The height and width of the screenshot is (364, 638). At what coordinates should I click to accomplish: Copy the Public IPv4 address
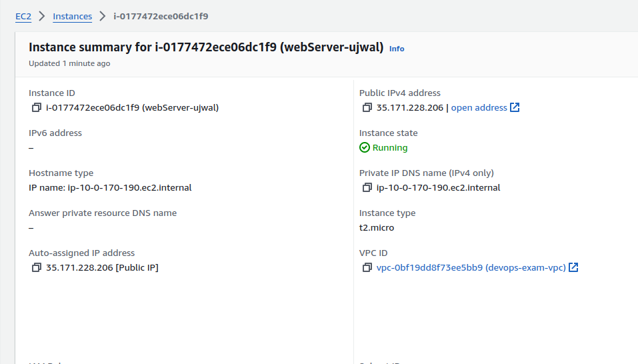(x=367, y=107)
